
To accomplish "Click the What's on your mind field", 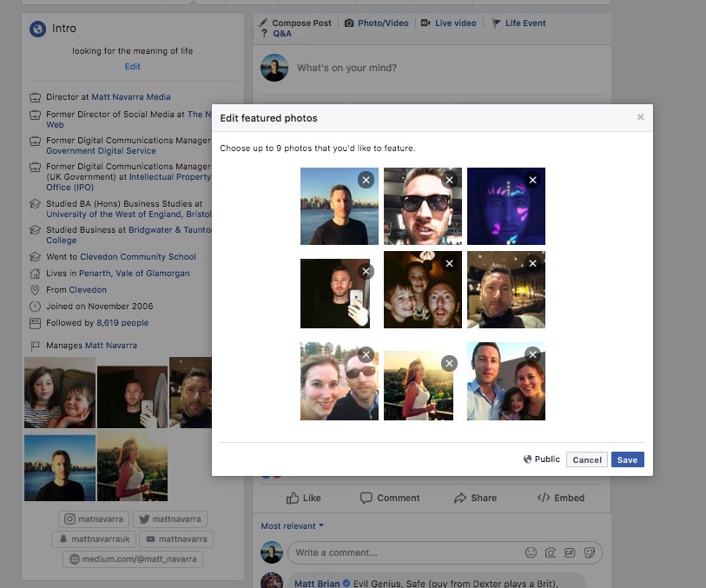I will click(x=346, y=68).
